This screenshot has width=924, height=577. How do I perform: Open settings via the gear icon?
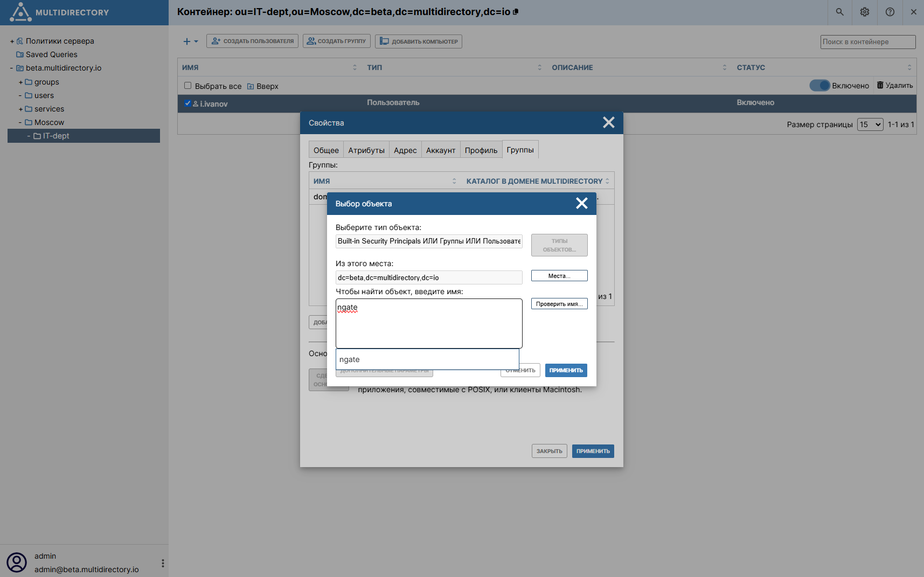tap(865, 12)
